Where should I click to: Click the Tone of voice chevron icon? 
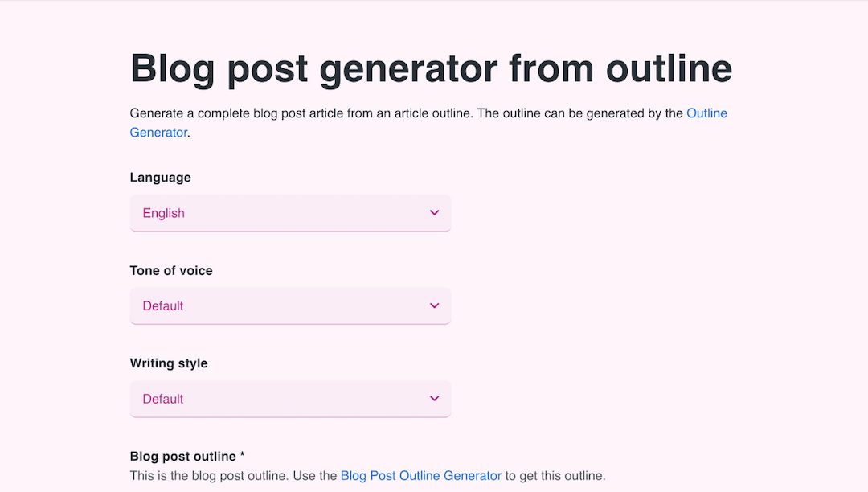434,305
